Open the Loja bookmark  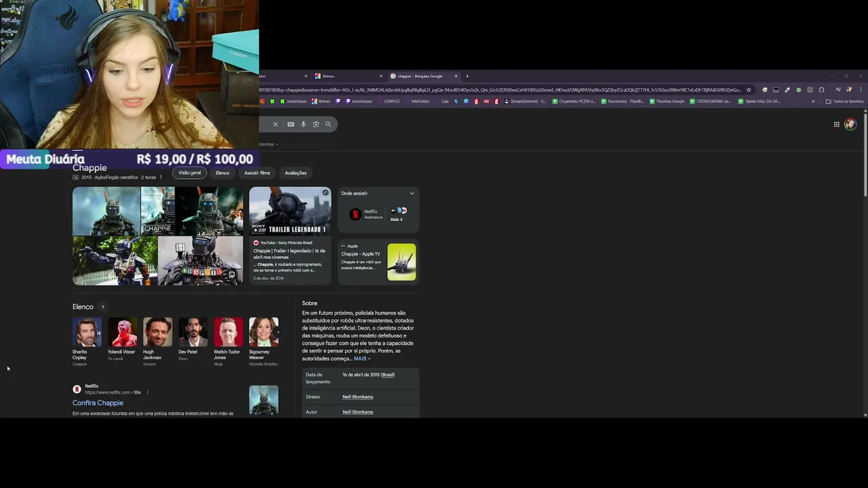coord(445,101)
